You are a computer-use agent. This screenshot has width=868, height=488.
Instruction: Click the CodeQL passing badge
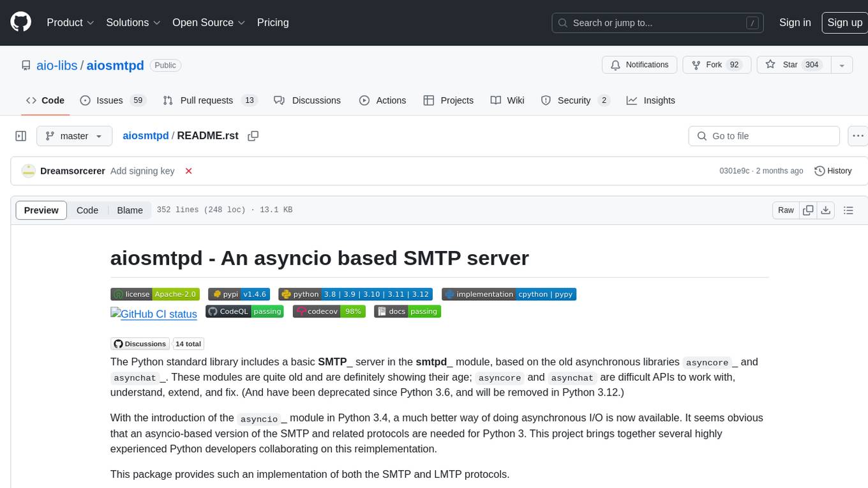coord(244,312)
